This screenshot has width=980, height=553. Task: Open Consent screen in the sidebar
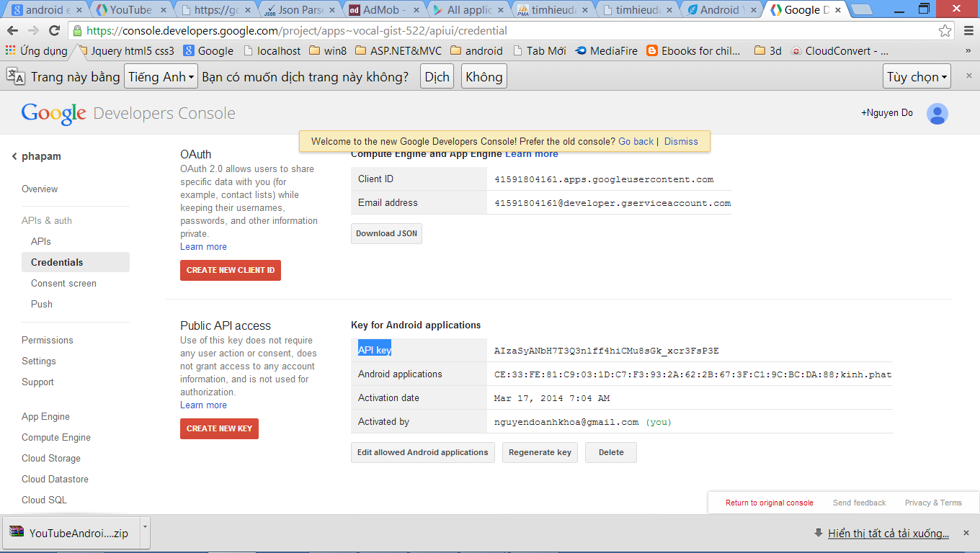coord(63,284)
